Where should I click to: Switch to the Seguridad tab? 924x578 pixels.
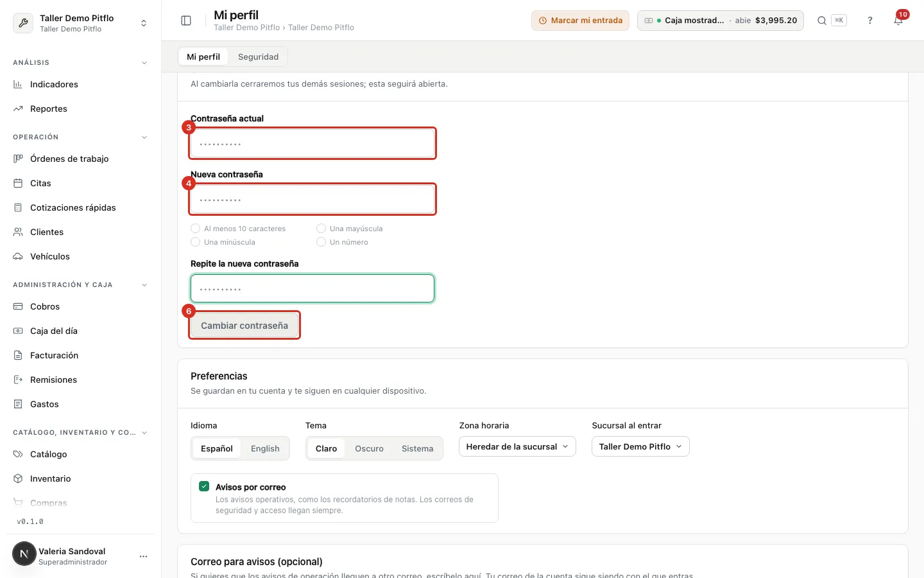[x=258, y=57]
